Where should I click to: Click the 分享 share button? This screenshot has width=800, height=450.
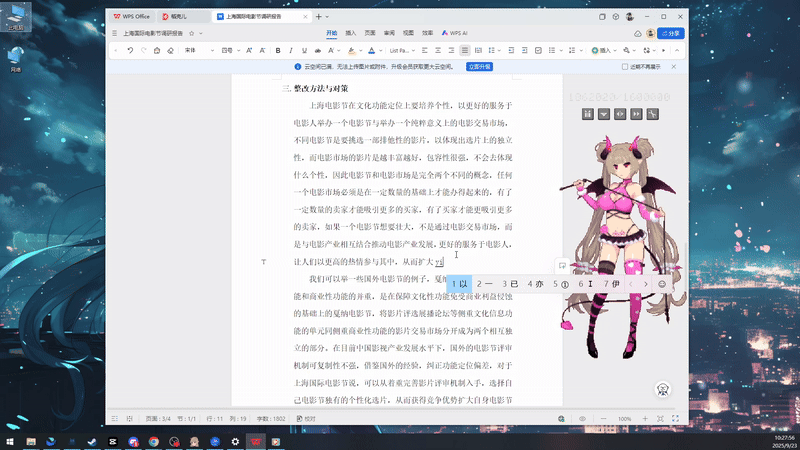(672, 33)
